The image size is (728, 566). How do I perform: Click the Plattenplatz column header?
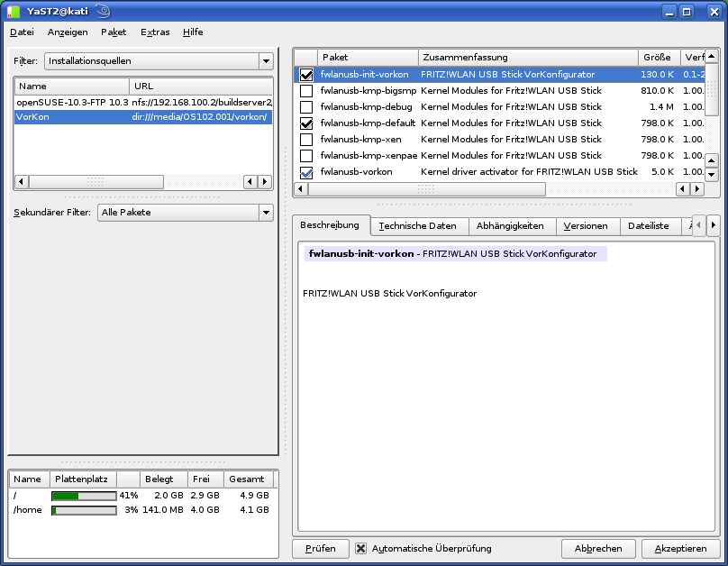tap(83, 479)
